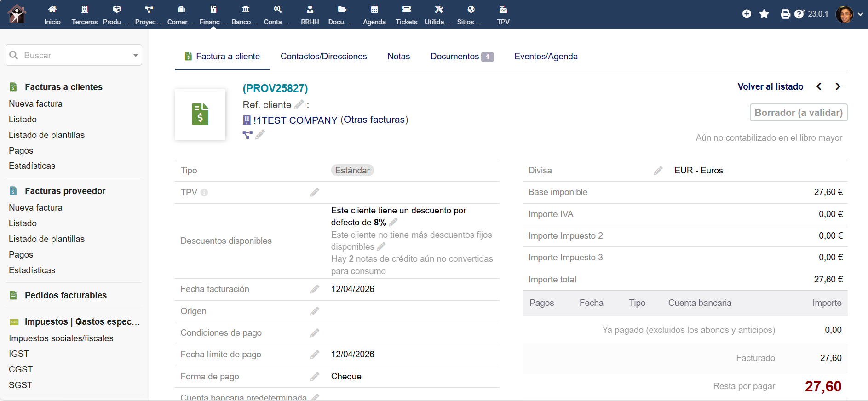Open SGST sidebar entry

(x=20, y=385)
